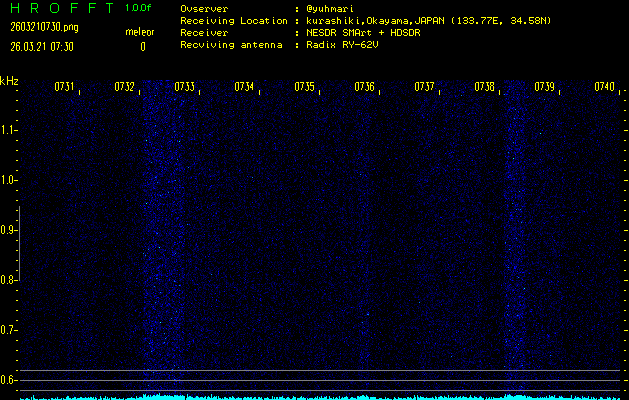This screenshot has height=400, width=629.
Task: Click the Recviving antenna label
Action: click(231, 45)
